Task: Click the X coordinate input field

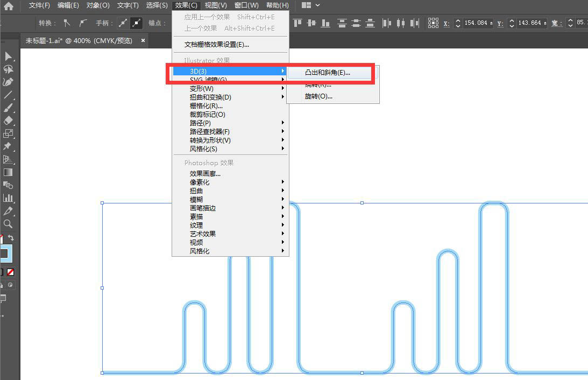Action: coord(478,23)
